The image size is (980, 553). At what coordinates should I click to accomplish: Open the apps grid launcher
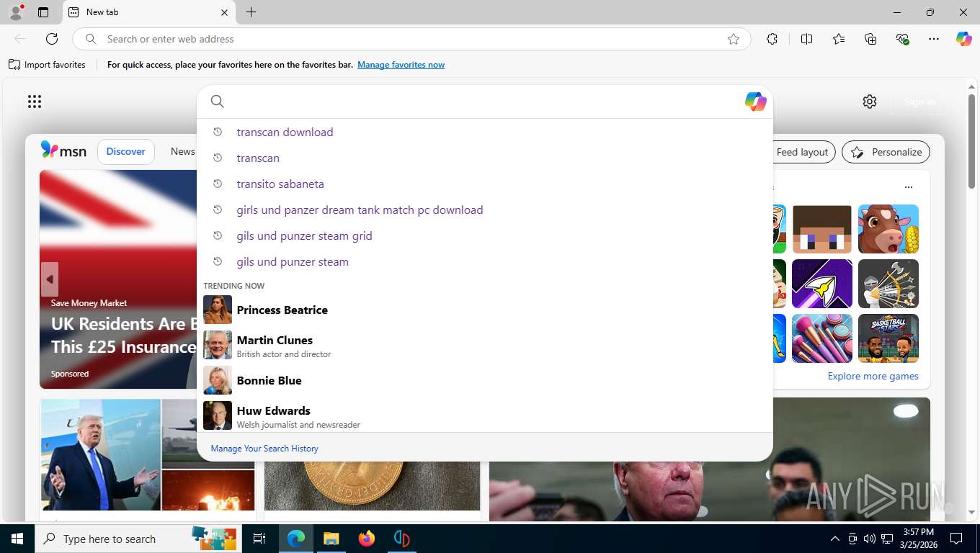coord(35,102)
